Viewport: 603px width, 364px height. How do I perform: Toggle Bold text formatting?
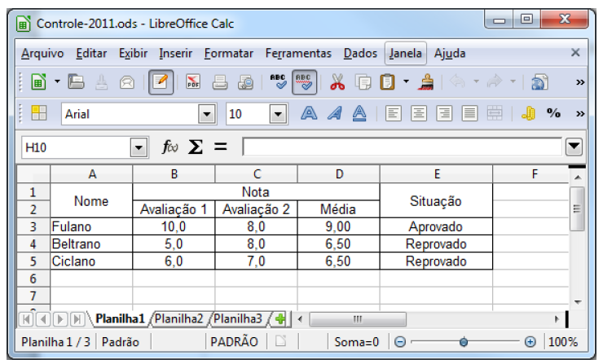[309, 114]
